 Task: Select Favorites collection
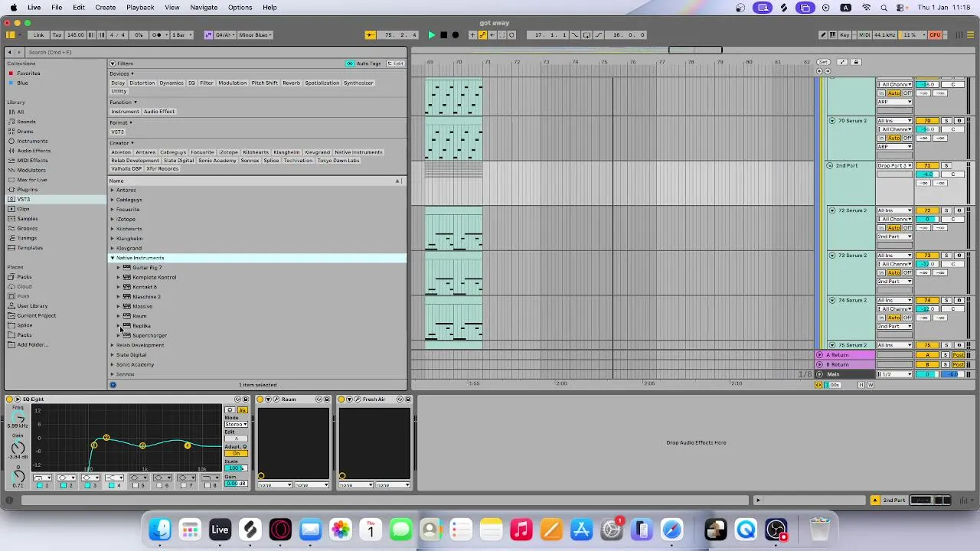[x=28, y=73]
